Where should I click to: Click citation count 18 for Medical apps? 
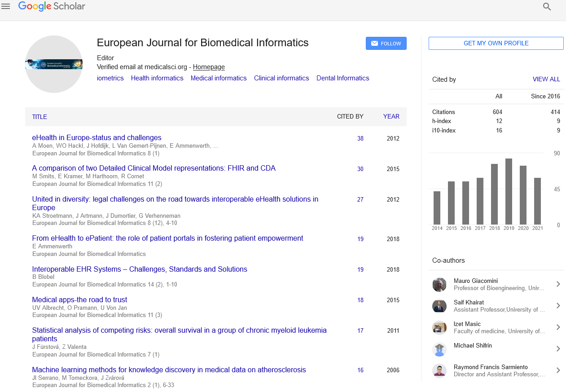[x=360, y=300]
